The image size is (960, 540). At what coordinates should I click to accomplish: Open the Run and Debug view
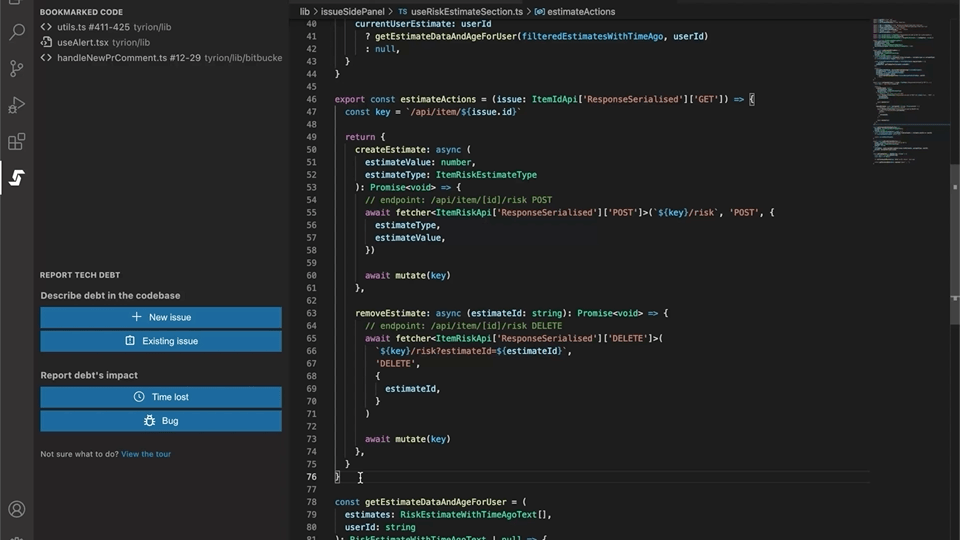[x=16, y=105]
